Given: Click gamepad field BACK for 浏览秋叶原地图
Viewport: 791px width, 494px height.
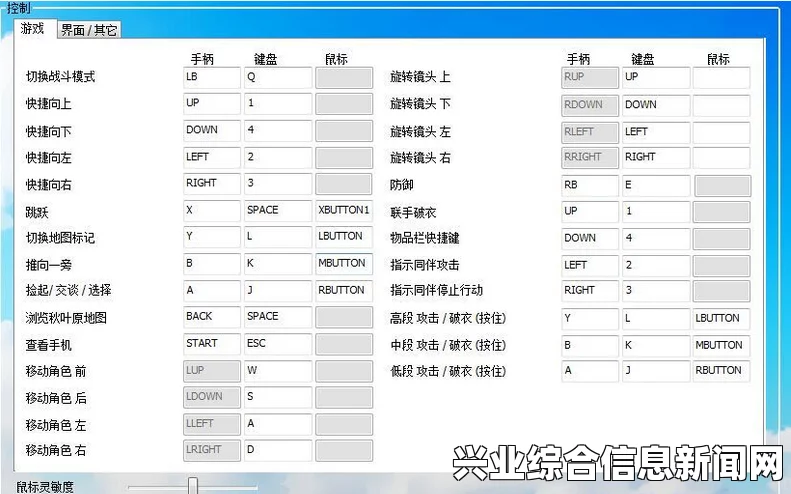Looking at the screenshot, I should coord(212,317).
